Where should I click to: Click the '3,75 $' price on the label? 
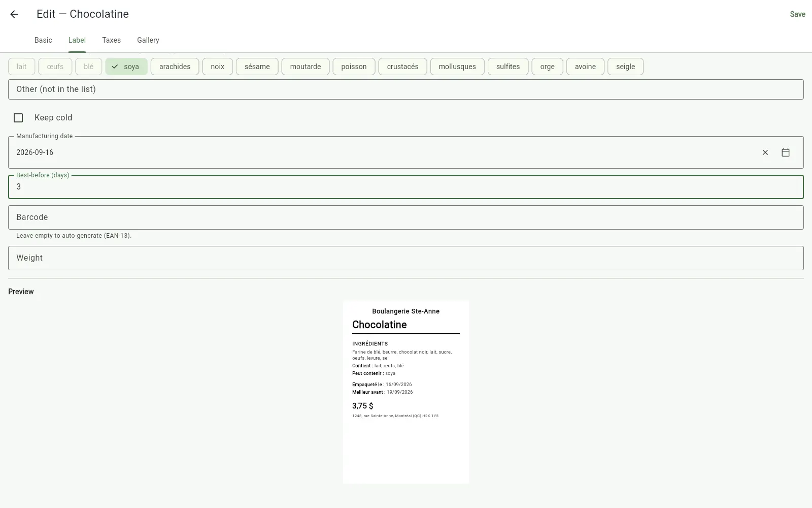363,406
